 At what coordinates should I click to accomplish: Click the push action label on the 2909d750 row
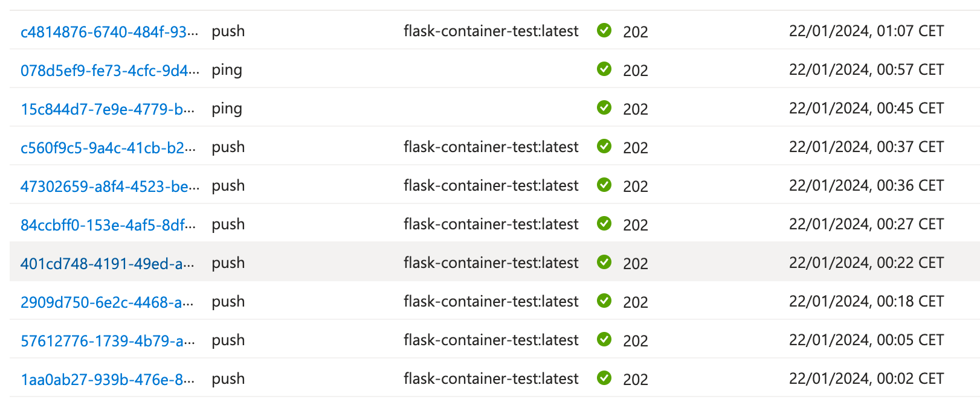tap(228, 301)
